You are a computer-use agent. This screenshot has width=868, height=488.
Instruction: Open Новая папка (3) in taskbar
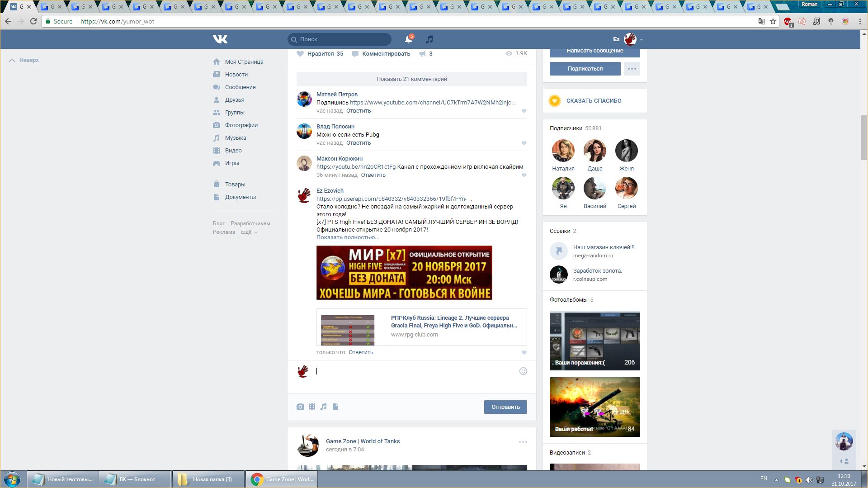tap(208, 479)
